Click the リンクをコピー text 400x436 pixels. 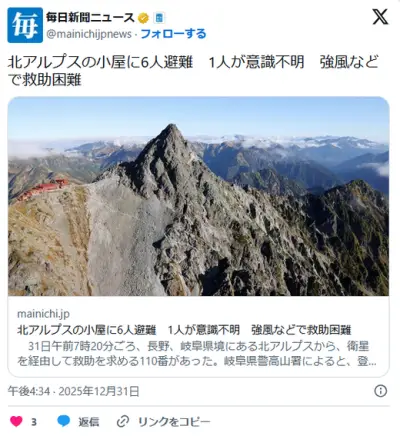[x=174, y=422]
